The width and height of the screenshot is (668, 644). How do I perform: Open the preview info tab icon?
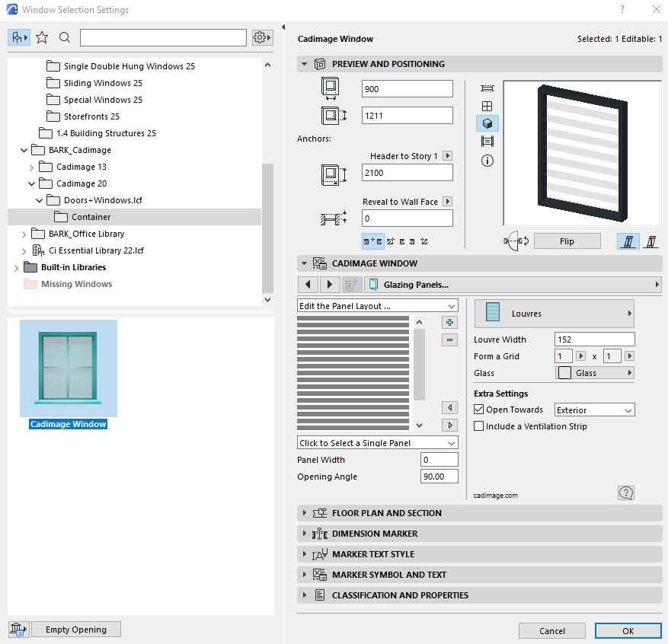click(x=487, y=161)
